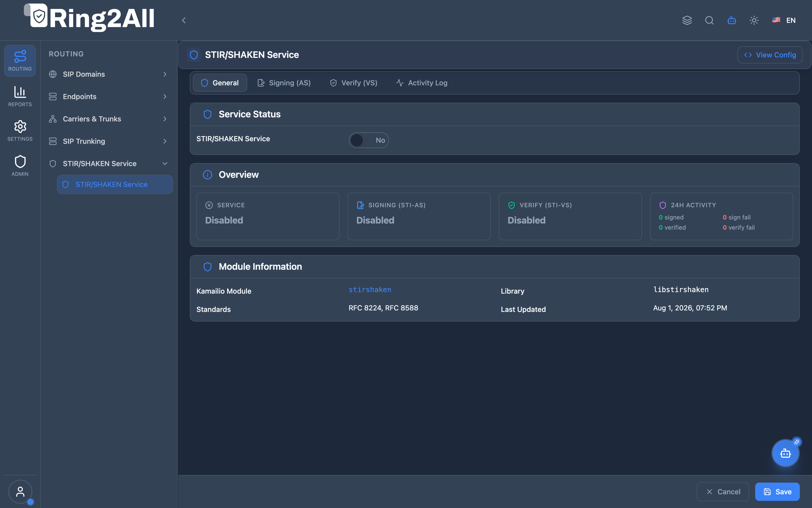The width and height of the screenshot is (812, 508).
Task: Open the Activity Log tab
Action: pyautogui.click(x=422, y=83)
